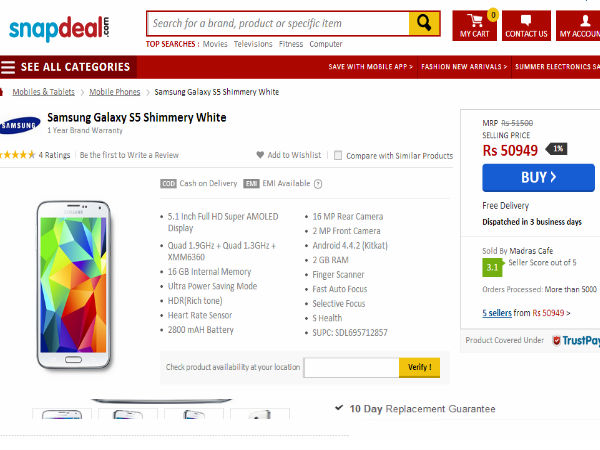Click Be the first to Write a Review
This screenshot has width=600, height=450.
(x=129, y=155)
